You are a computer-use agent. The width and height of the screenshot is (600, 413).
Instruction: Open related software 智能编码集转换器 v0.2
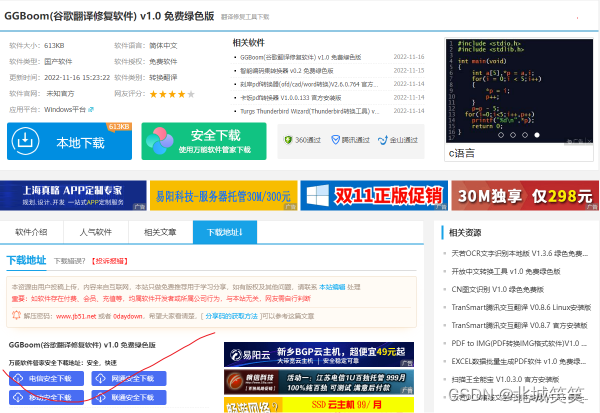pos(287,71)
